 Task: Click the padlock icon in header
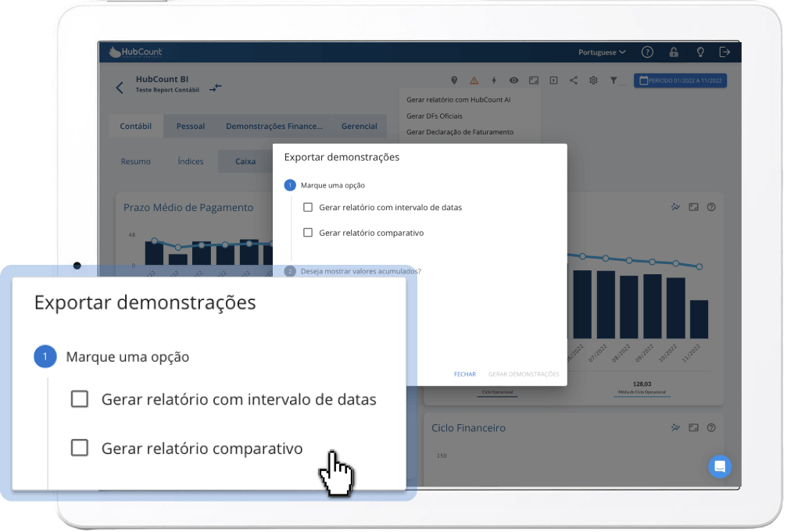click(674, 52)
